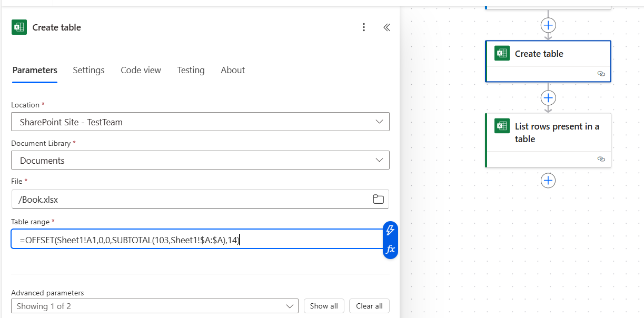The width and height of the screenshot is (644, 318).
Task: Click the Excel icon beside Create table title
Action: coord(19,27)
